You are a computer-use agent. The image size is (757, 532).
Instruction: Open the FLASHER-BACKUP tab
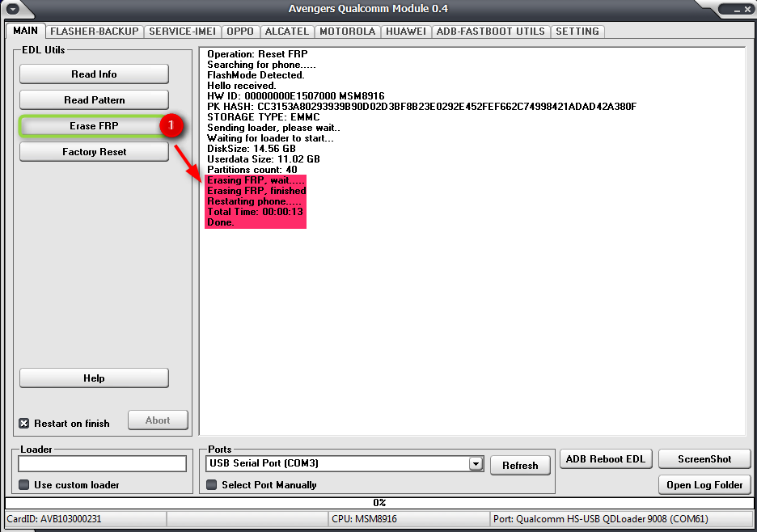(94, 32)
